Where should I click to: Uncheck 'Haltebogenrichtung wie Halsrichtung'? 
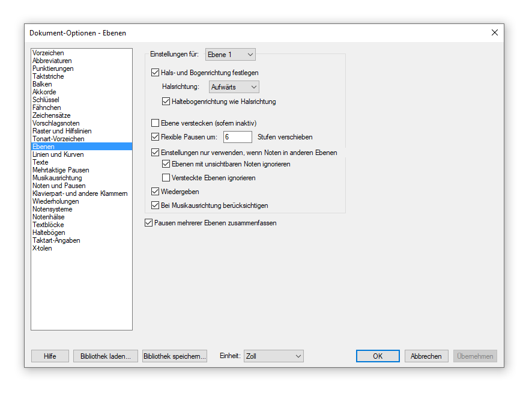(x=166, y=102)
